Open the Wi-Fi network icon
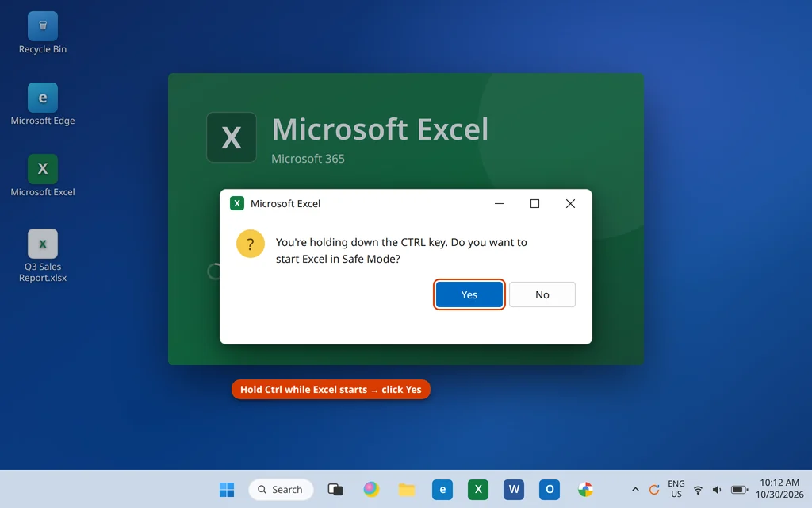Image resolution: width=812 pixels, height=508 pixels. (x=698, y=489)
